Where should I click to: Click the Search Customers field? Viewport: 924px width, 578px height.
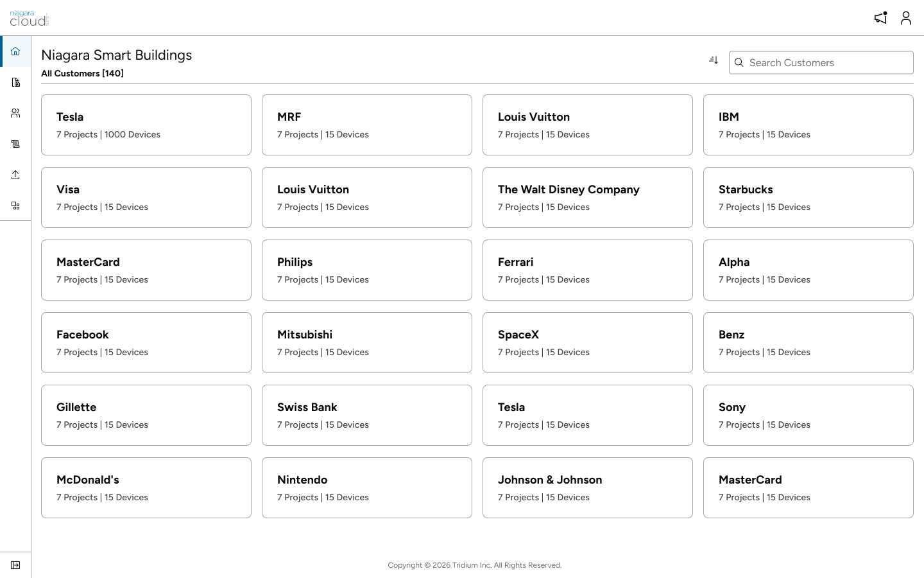tap(821, 62)
